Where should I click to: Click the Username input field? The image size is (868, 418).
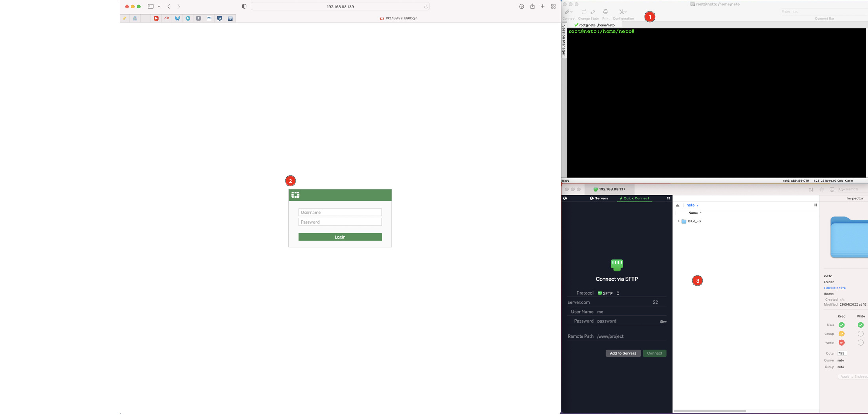click(340, 212)
